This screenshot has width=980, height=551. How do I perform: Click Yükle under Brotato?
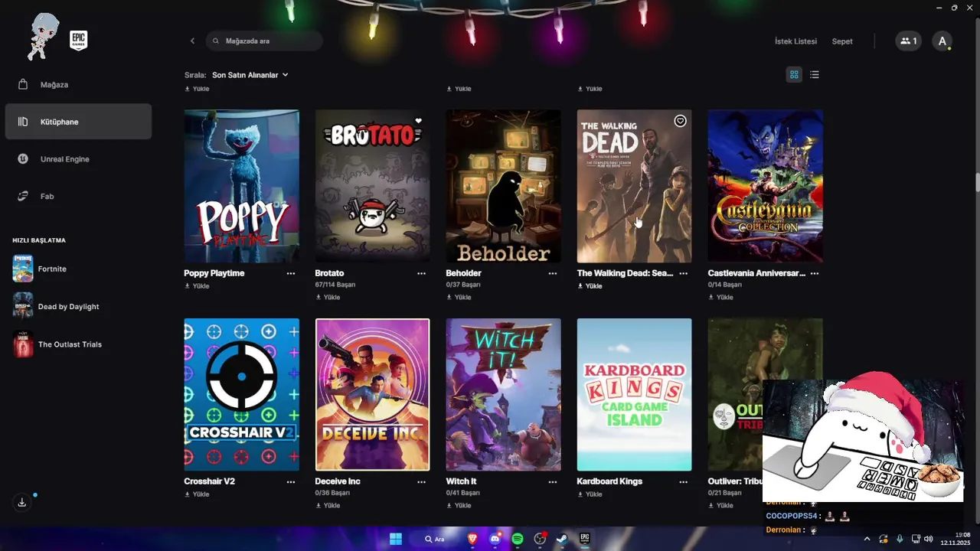pos(328,297)
